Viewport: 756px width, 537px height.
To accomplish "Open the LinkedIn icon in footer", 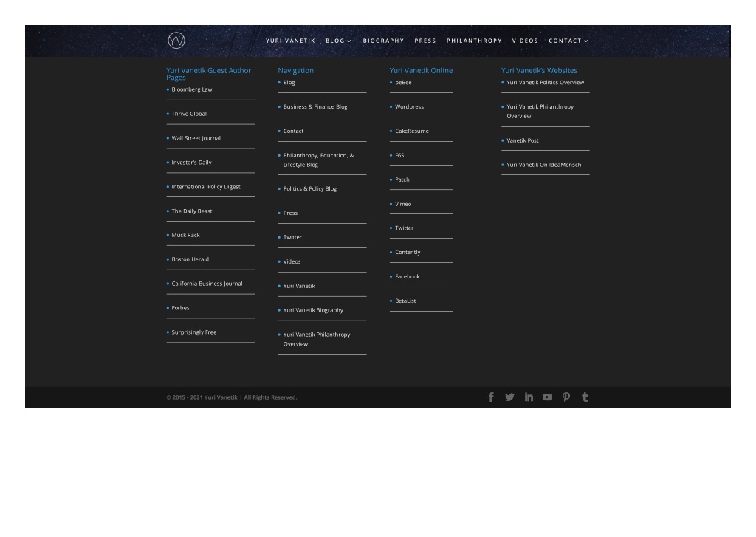I will pyautogui.click(x=529, y=397).
